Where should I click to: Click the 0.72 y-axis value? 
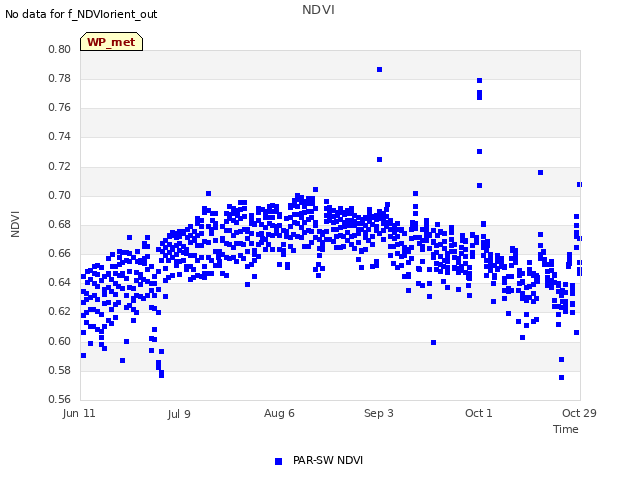[x=60, y=167]
